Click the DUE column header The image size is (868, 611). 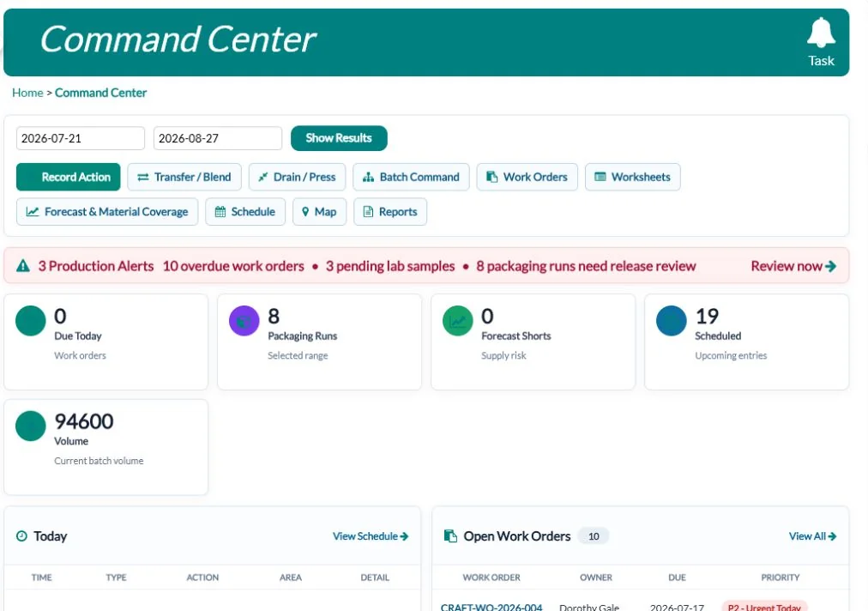[x=677, y=578]
